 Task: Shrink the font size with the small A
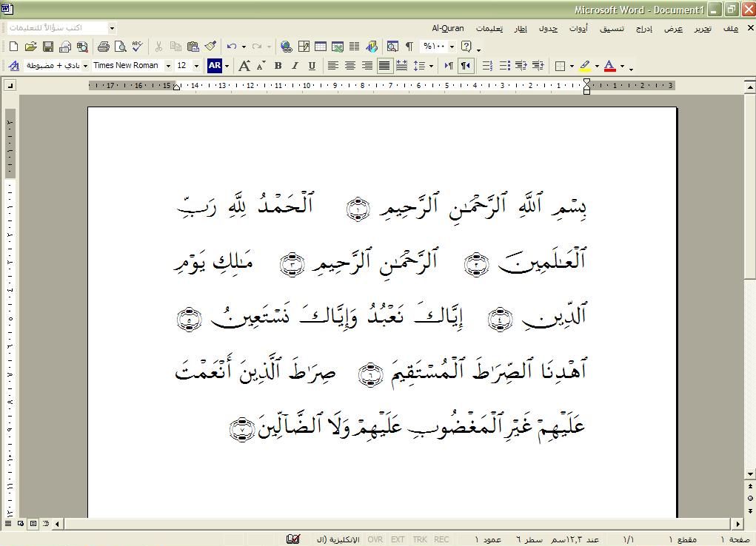tap(261, 66)
